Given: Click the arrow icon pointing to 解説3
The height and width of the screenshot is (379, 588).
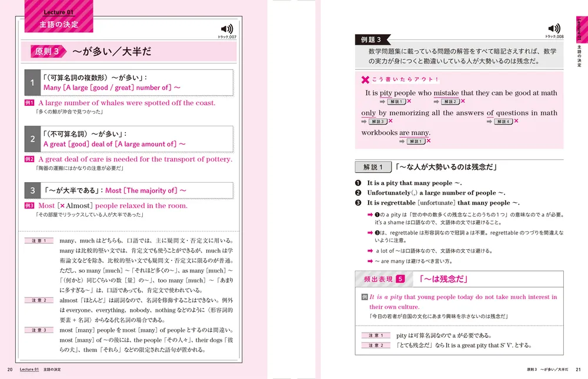Looking at the screenshot, I should [363, 121].
